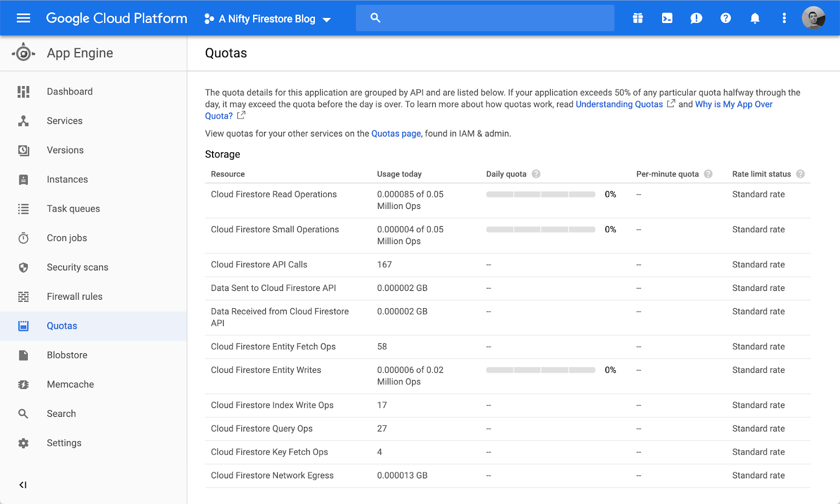Select Cloud Firestore Key Fetch Ops label
Image resolution: width=840 pixels, height=504 pixels.
tap(269, 452)
